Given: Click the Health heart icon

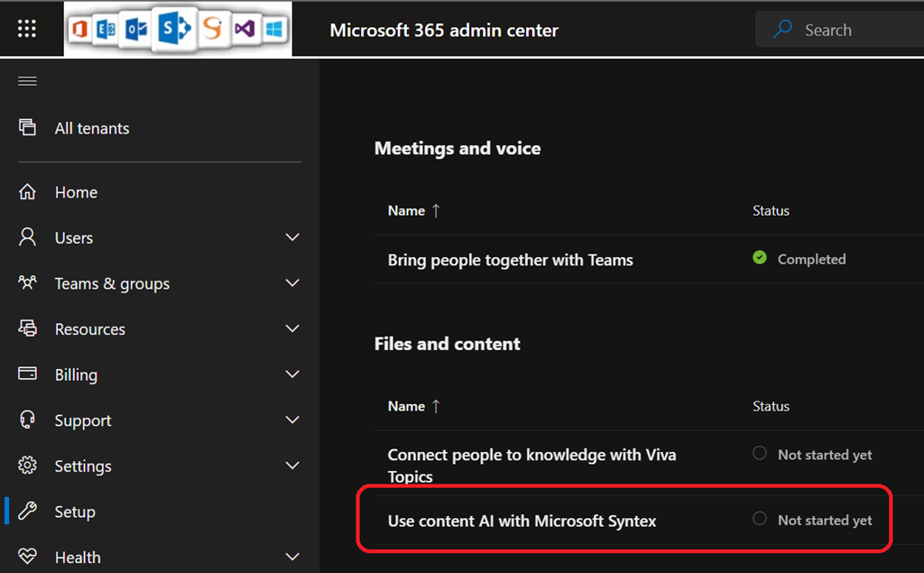Looking at the screenshot, I should pos(27,557).
